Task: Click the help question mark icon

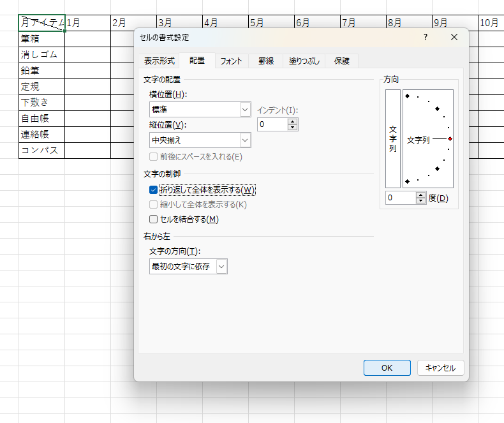Action: coord(426,38)
